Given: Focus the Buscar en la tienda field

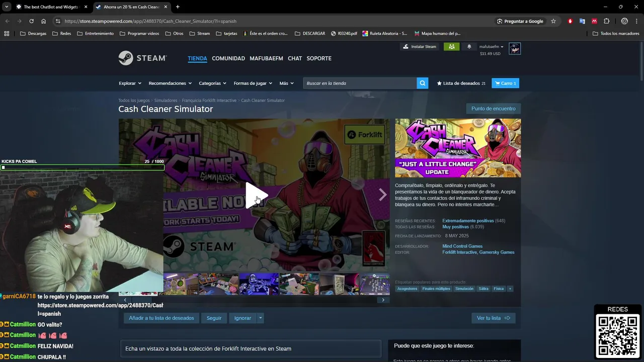Looking at the screenshot, I should click(x=360, y=83).
